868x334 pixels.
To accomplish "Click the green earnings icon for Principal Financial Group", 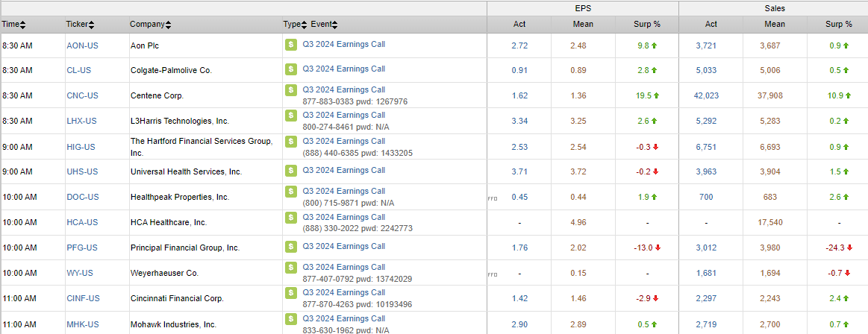I will [x=290, y=247].
